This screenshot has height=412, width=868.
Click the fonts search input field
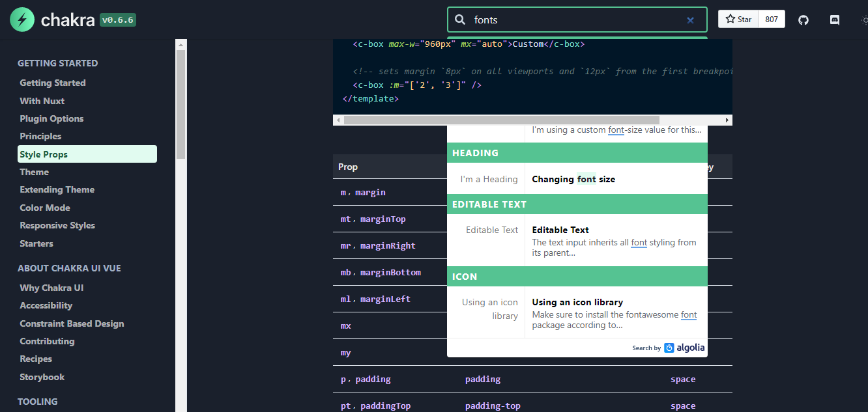(577, 20)
